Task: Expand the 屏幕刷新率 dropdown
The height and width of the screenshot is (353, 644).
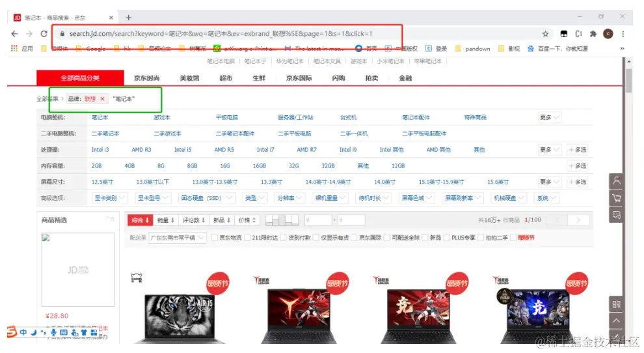Action: click(x=463, y=198)
